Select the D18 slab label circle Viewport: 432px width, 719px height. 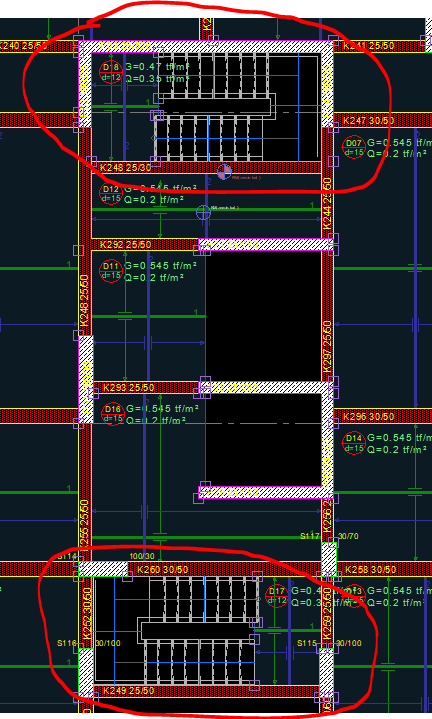(x=111, y=72)
